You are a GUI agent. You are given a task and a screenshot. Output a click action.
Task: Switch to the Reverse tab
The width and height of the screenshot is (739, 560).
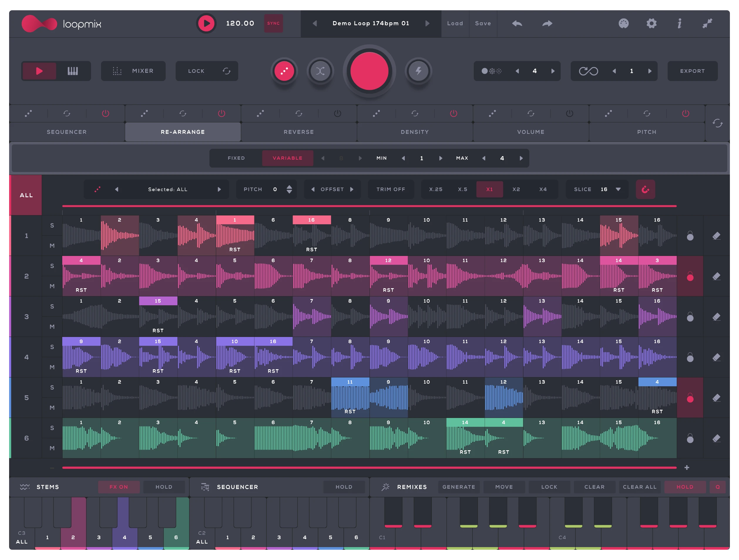point(299,132)
